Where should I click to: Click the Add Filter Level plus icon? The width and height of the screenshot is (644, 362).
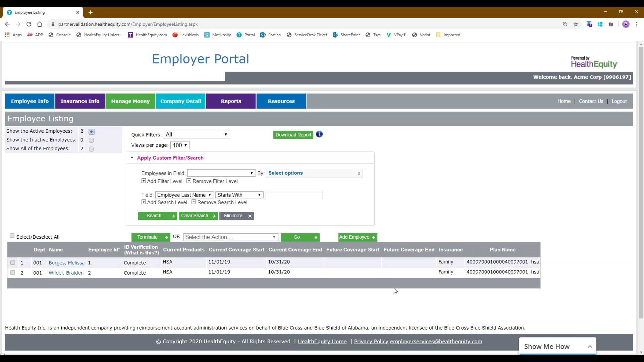[144, 181]
